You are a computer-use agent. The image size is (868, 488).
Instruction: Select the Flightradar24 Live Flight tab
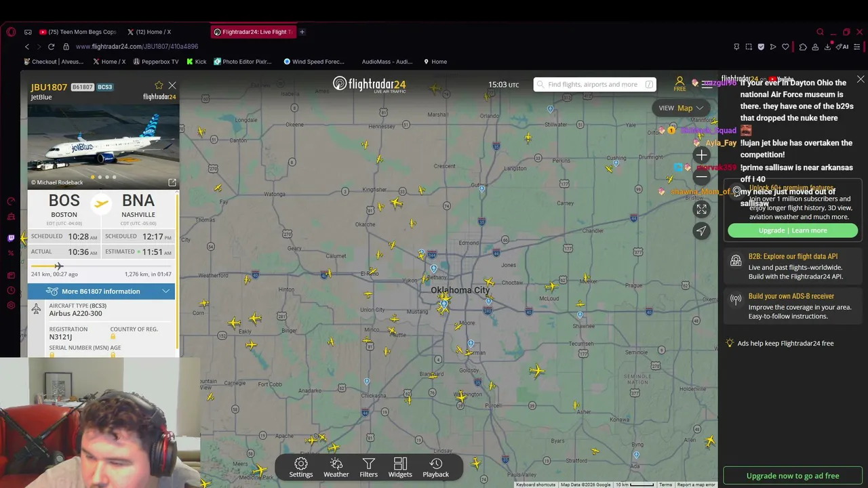(x=253, y=32)
